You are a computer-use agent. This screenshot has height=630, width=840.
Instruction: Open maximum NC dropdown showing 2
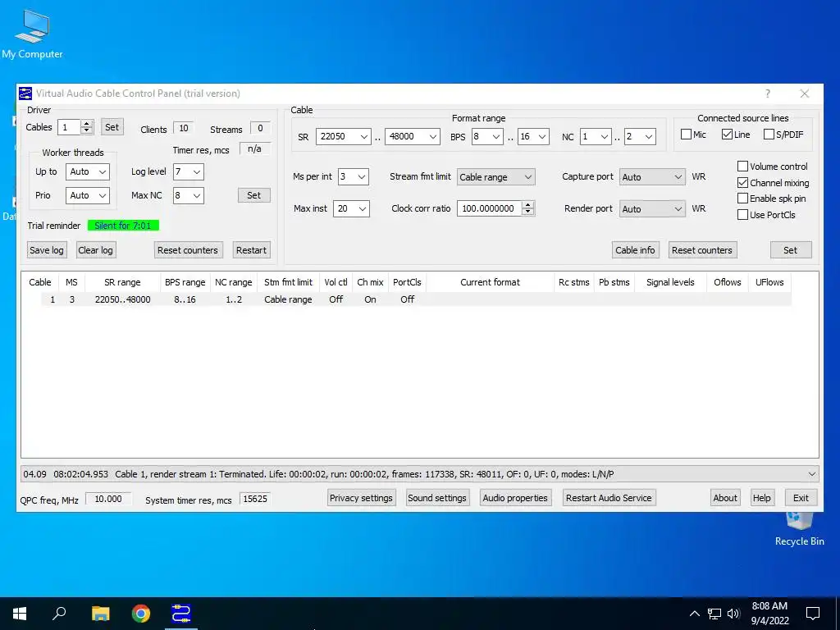pos(640,137)
